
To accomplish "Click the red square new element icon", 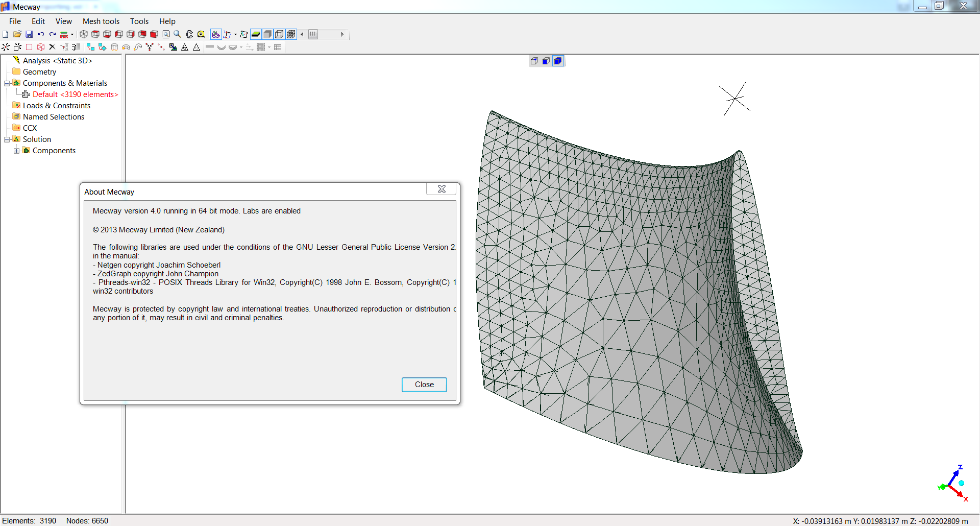I will [x=29, y=47].
